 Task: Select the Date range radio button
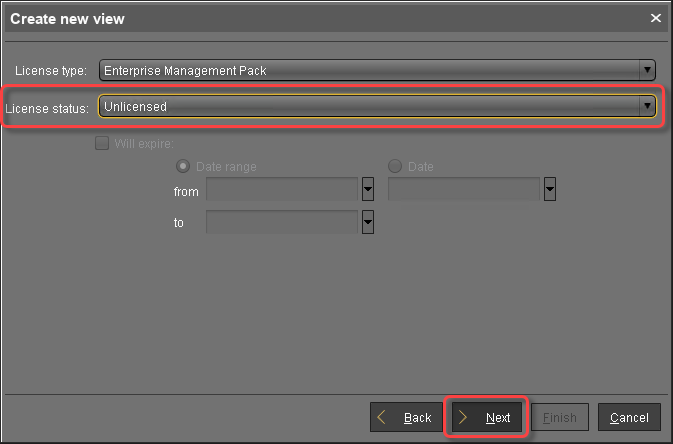tap(183, 167)
